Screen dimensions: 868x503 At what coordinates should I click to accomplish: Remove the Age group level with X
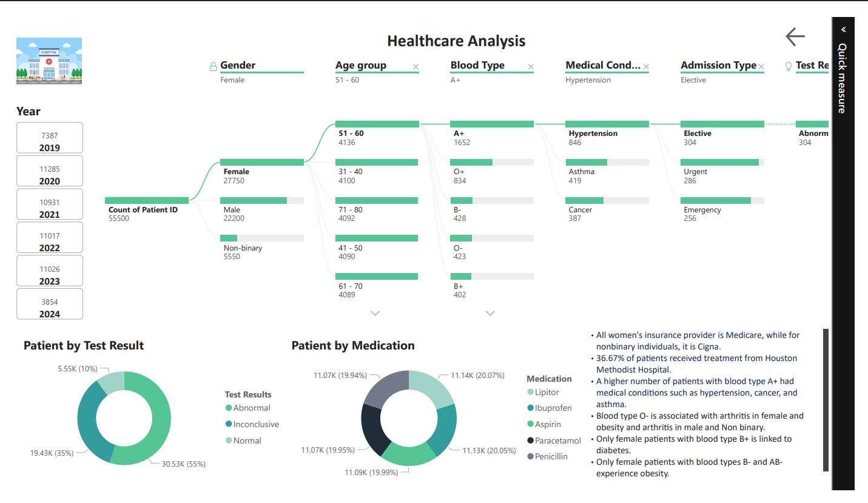(x=415, y=67)
